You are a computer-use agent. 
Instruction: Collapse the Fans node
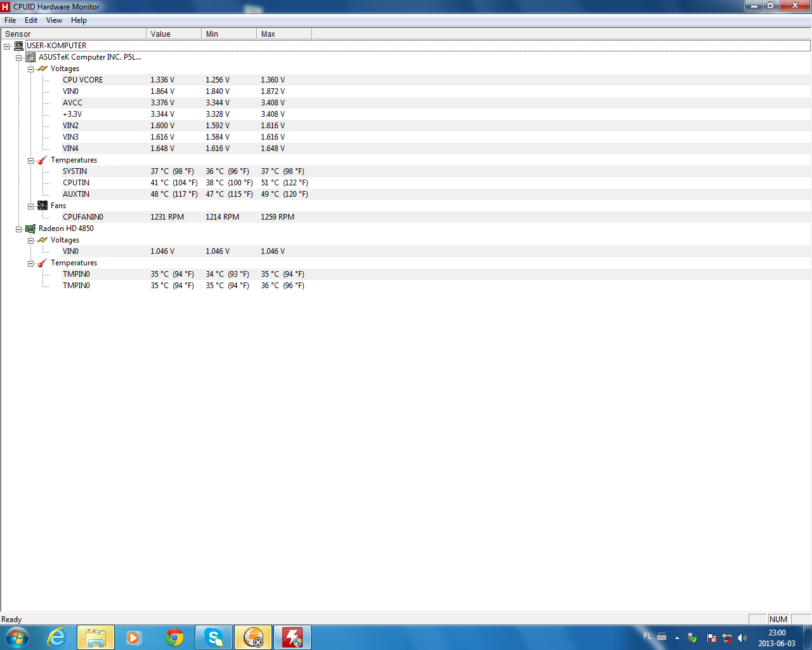(x=30, y=206)
